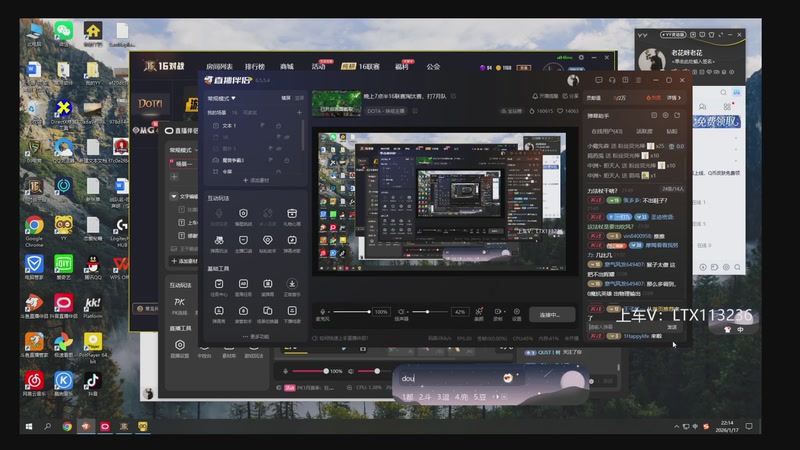
Task: Open the 弹幕玩法 interactive icon
Action: [x=219, y=240]
